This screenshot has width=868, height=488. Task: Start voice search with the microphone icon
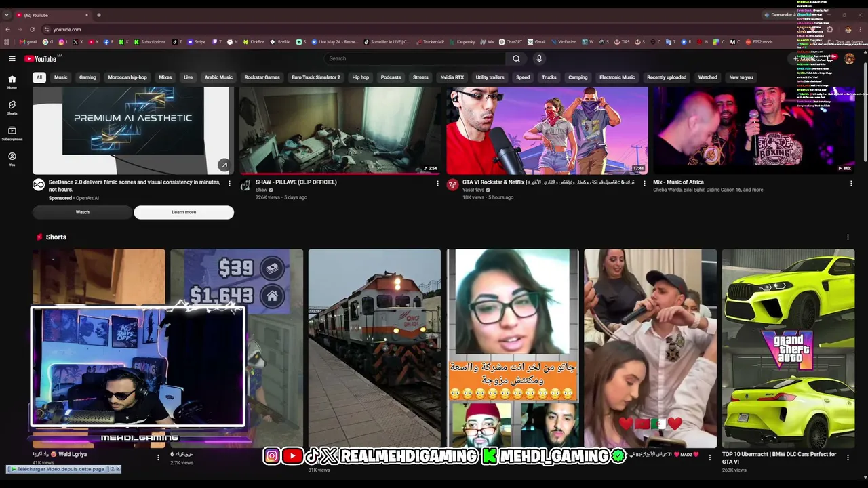click(539, 58)
